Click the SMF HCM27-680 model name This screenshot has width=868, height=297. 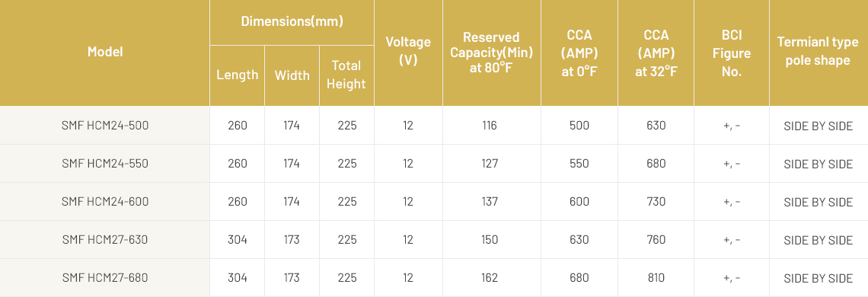(x=104, y=278)
